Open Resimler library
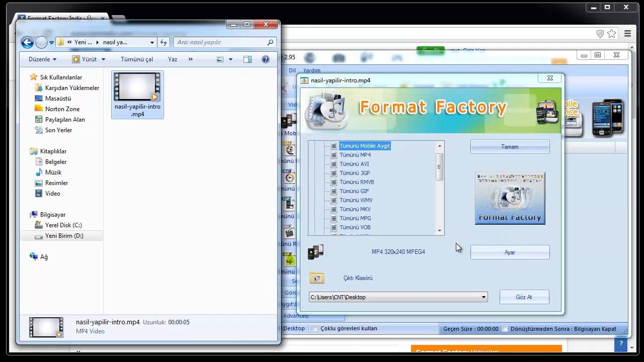 coord(56,183)
